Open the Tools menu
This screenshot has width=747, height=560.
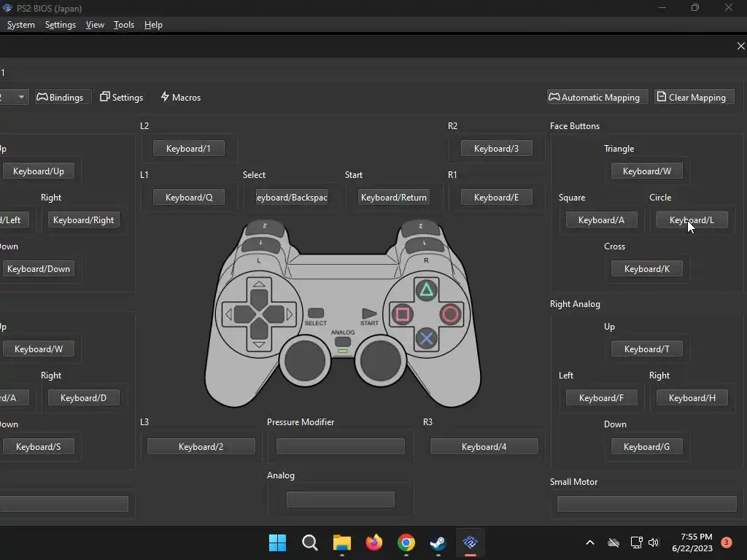[x=124, y=25]
